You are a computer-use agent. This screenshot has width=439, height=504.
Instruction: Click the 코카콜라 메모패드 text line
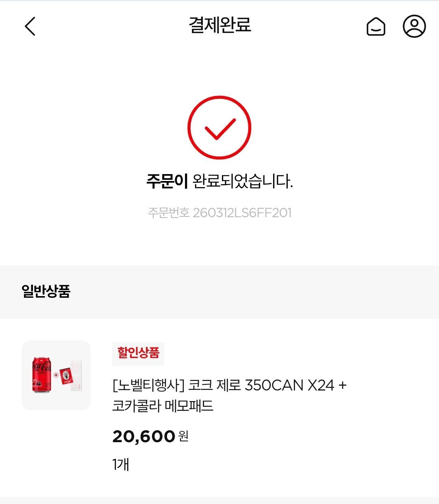pos(163,406)
